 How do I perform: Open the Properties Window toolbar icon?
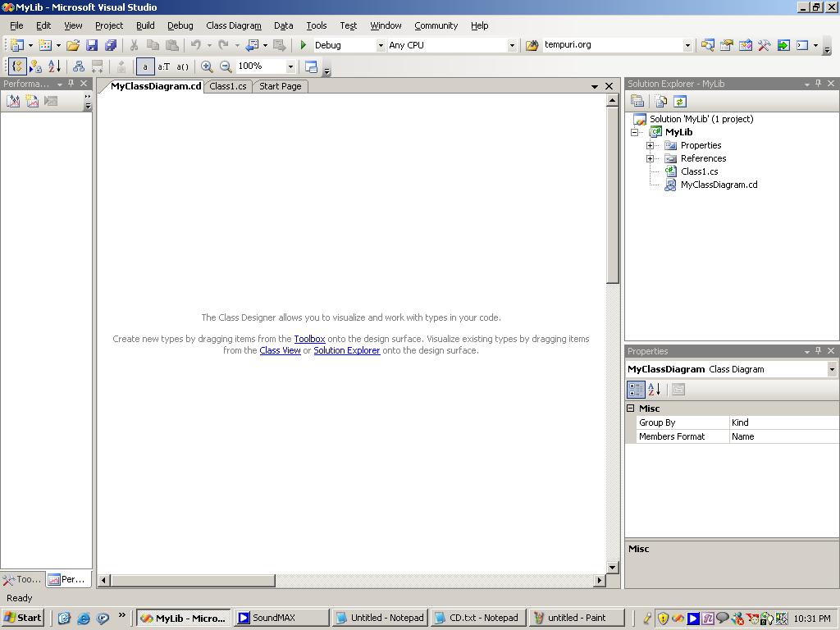click(x=727, y=46)
